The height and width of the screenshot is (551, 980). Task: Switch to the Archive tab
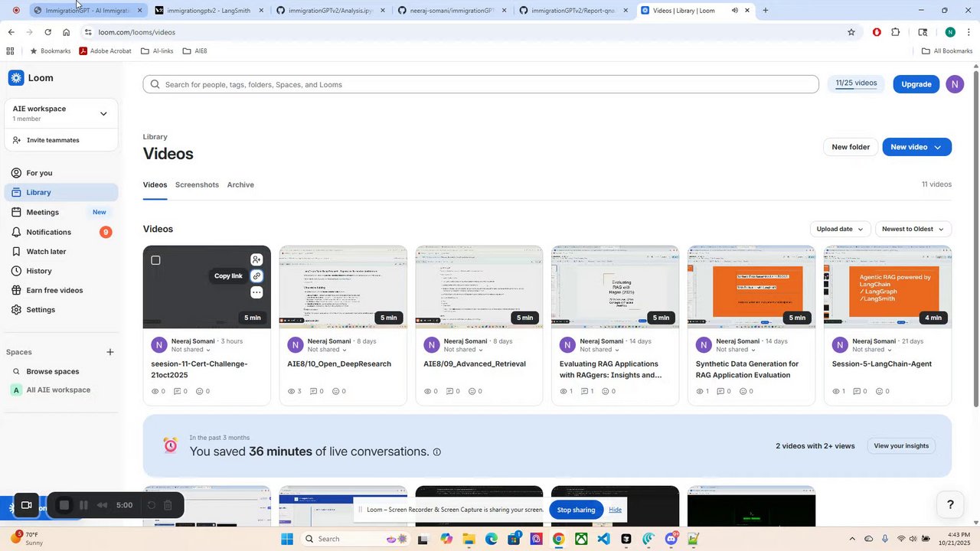[240, 185]
